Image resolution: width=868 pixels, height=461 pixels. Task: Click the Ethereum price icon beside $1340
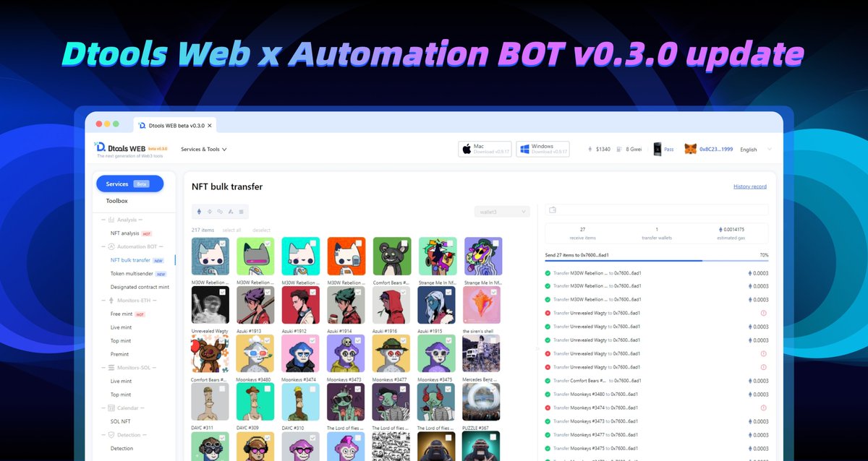[x=589, y=150]
